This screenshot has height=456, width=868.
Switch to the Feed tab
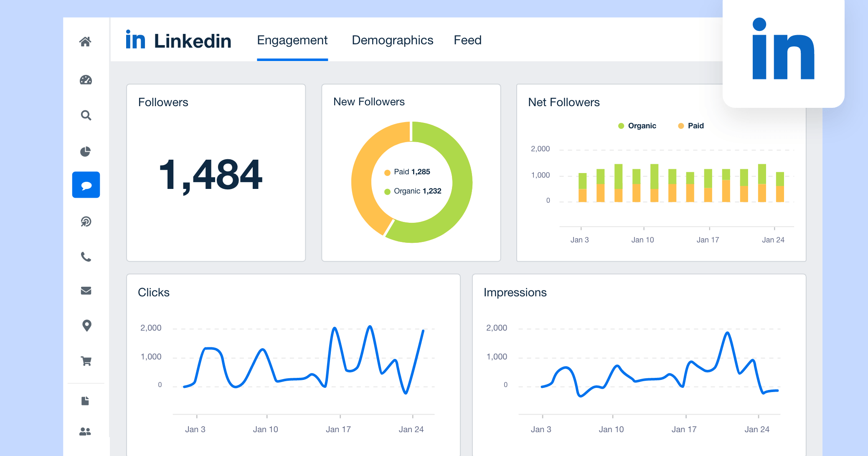pyautogui.click(x=468, y=40)
